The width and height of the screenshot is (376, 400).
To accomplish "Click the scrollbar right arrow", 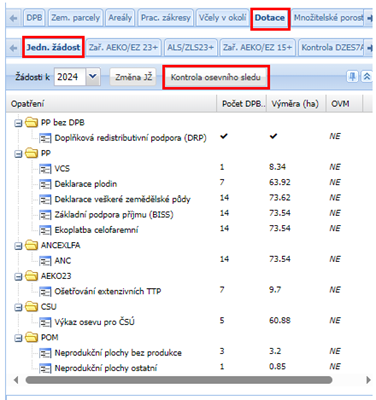I will [368, 380].
